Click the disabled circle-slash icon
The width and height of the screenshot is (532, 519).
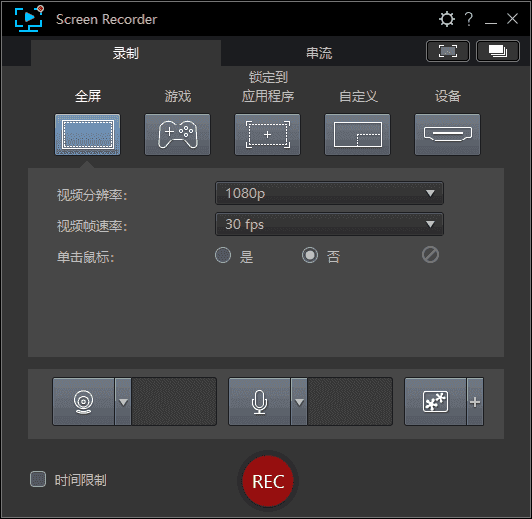pyautogui.click(x=430, y=255)
